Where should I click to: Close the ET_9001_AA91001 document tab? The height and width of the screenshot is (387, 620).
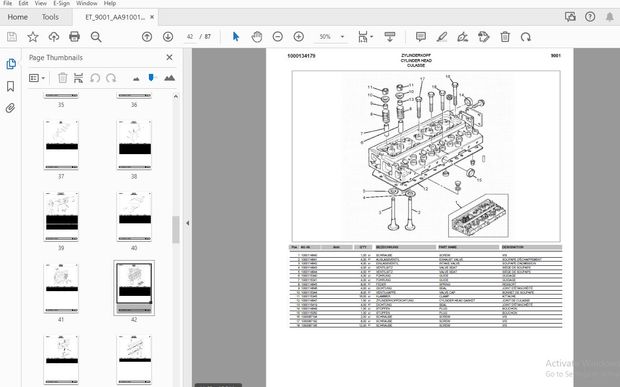(x=152, y=17)
